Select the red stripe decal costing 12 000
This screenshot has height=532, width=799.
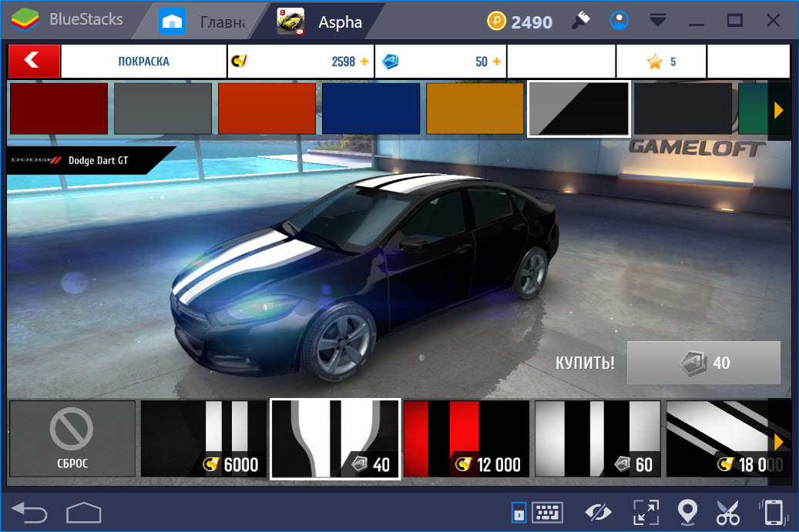(466, 439)
